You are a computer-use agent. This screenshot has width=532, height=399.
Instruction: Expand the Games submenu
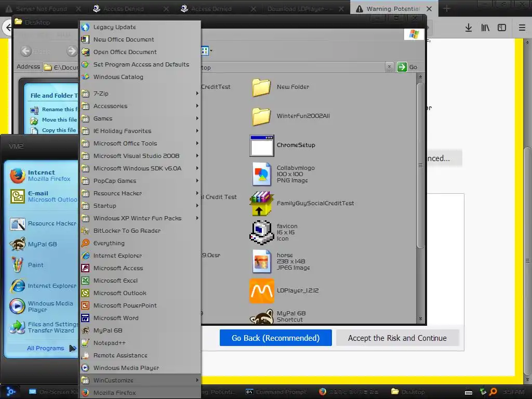(140, 118)
